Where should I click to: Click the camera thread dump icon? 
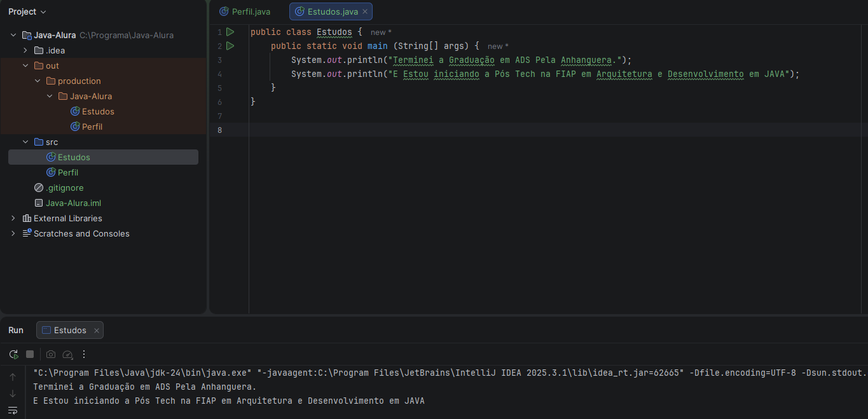tap(51, 354)
